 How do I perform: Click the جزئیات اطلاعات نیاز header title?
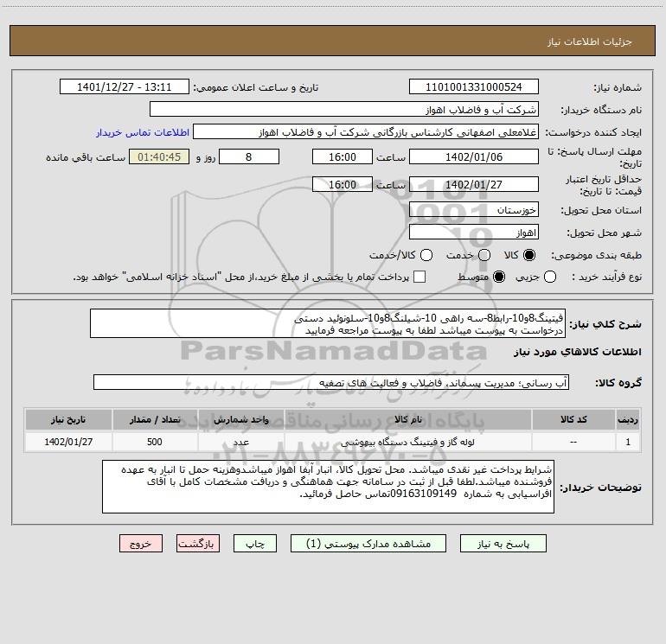coord(590,41)
